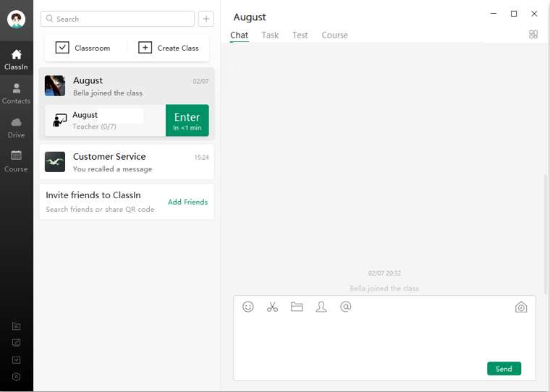Click the 02/07 20:32 timestamp
This screenshot has width=550, height=392.
[384, 273]
